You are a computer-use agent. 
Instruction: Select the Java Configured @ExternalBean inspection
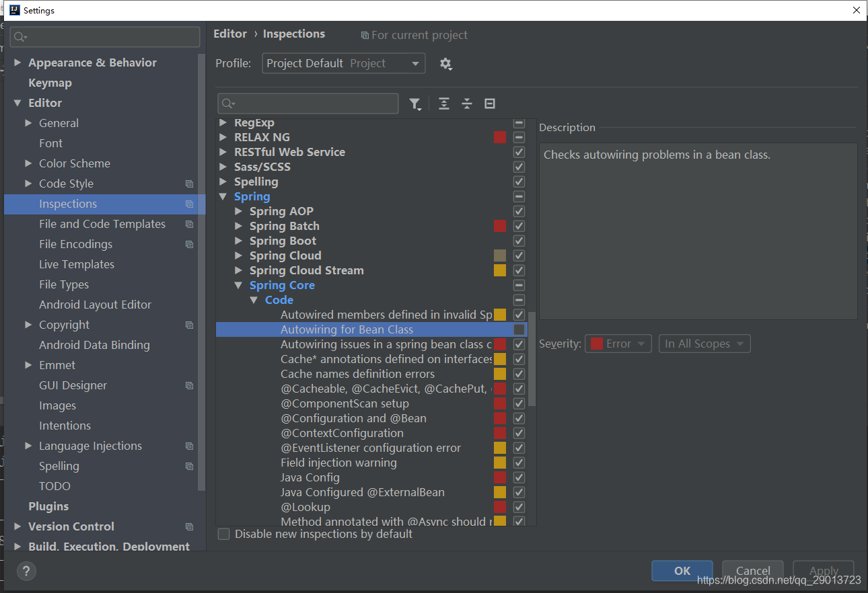tap(363, 492)
